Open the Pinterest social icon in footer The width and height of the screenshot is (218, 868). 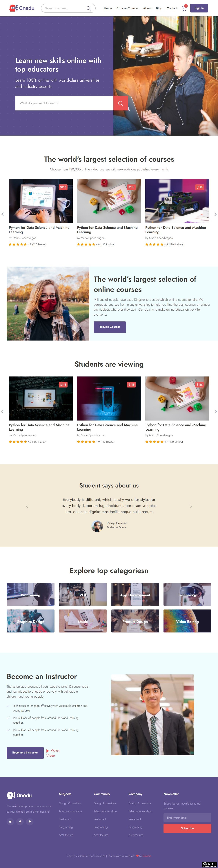[30, 822]
